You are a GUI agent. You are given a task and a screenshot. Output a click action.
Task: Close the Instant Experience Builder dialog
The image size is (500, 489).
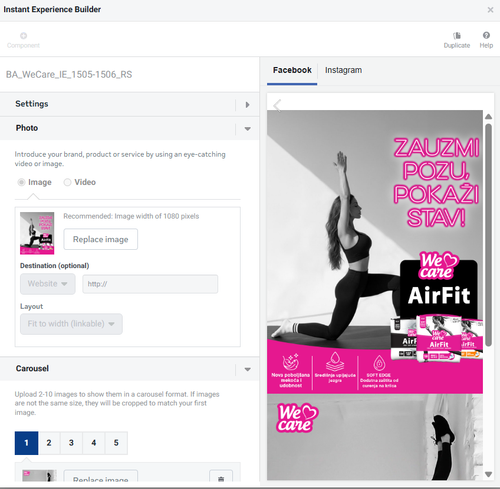(x=490, y=10)
